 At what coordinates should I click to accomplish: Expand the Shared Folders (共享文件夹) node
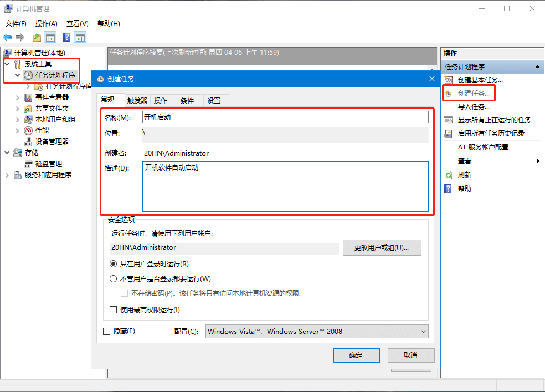click(17, 109)
